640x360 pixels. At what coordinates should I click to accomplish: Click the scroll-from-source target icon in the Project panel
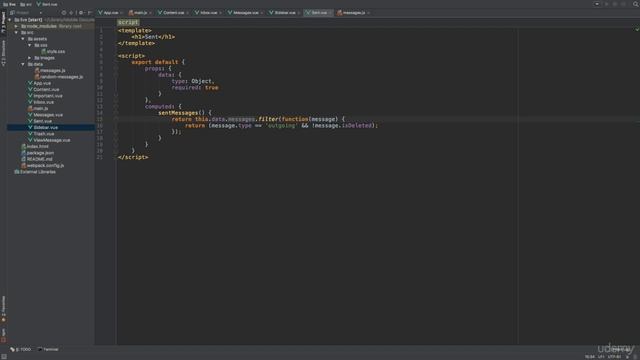[64, 13]
